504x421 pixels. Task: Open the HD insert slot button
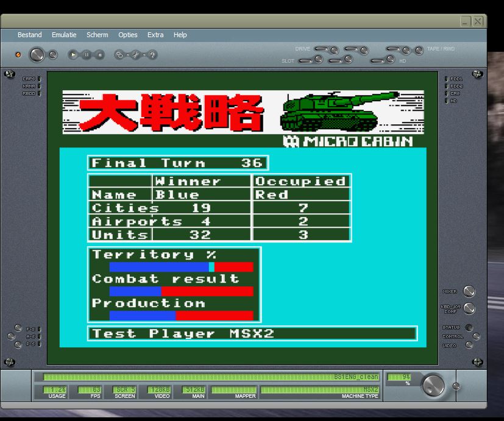pyautogui.click(x=378, y=61)
